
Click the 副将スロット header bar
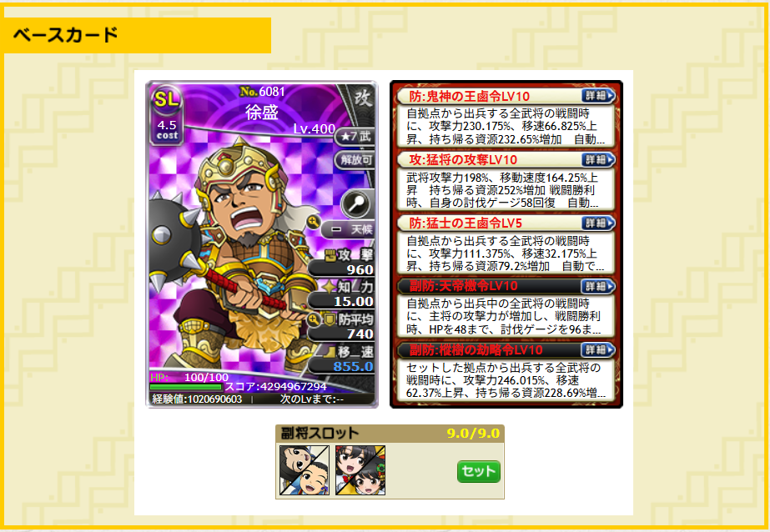click(x=390, y=434)
